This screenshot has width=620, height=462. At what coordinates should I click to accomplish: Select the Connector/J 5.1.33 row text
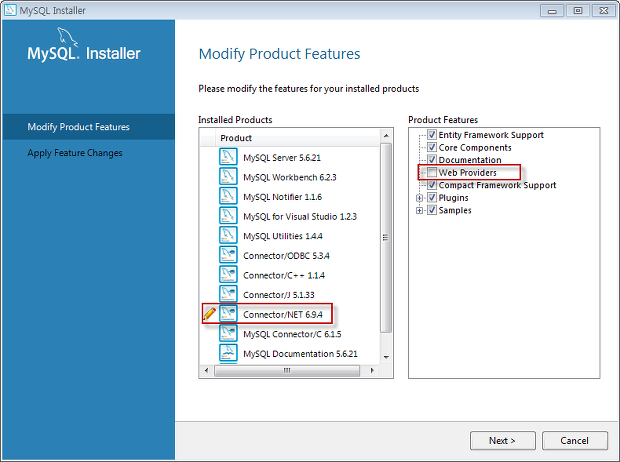tap(279, 295)
